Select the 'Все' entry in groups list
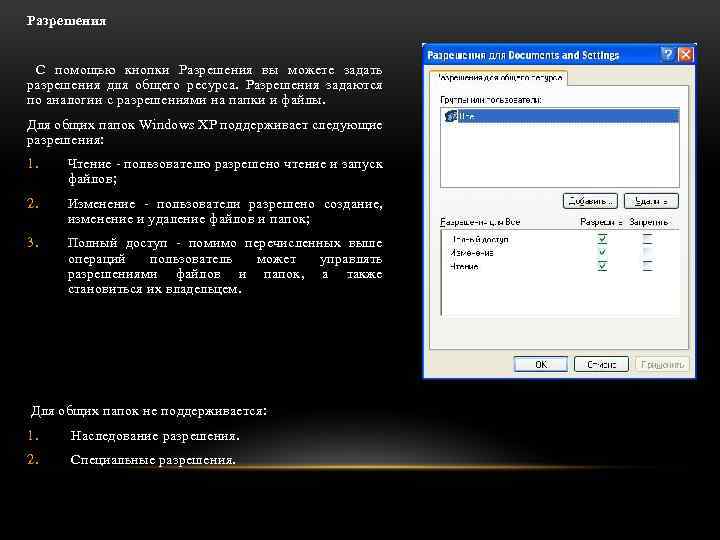 point(559,116)
